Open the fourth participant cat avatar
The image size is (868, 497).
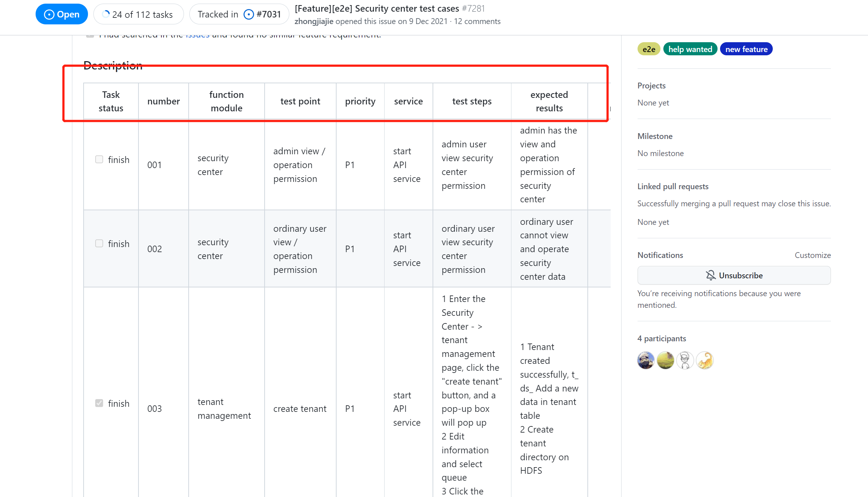point(705,361)
